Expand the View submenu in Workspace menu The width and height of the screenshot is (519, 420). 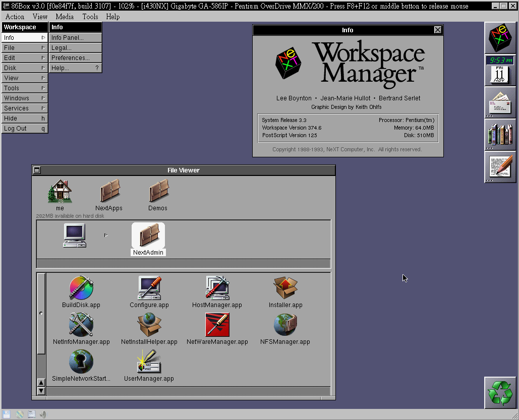pos(25,78)
